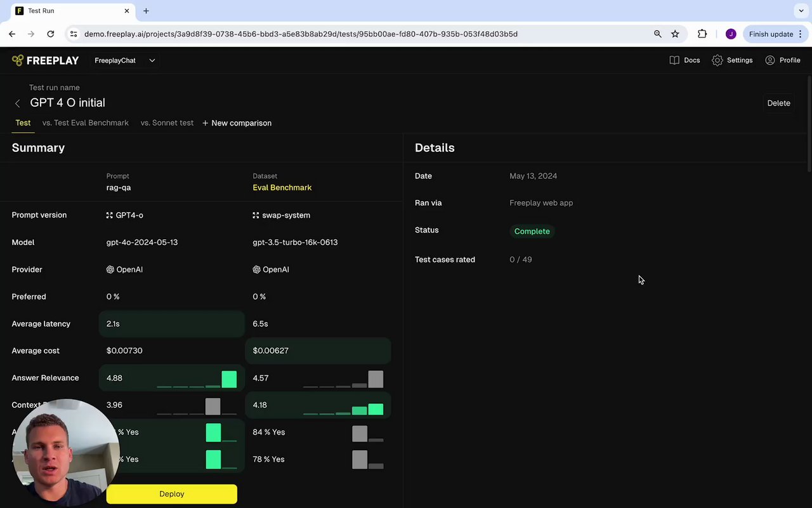Open the Chrome profile avatar J

[x=731, y=34]
